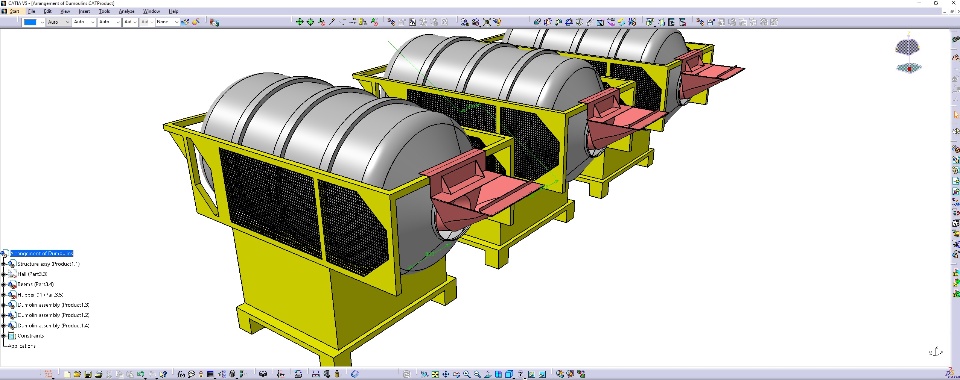Click the New document icon
The image size is (960, 380).
tap(67, 374)
